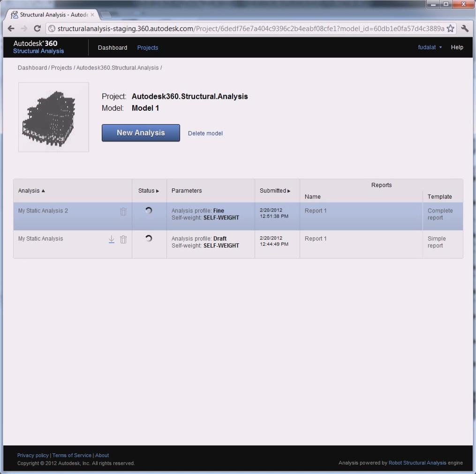Click trash icon for My Static Analysis

click(123, 239)
